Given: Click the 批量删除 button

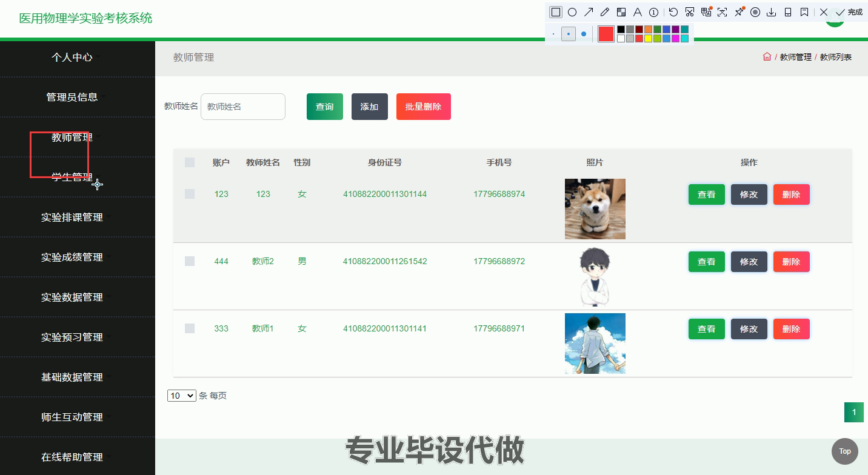Looking at the screenshot, I should pyautogui.click(x=424, y=107).
